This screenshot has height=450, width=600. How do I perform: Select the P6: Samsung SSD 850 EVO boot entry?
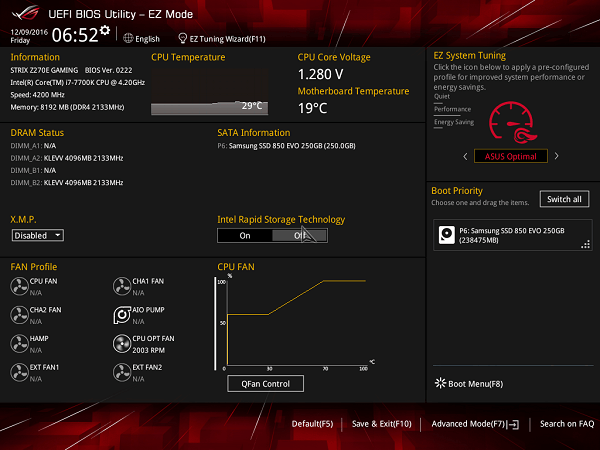tap(512, 235)
